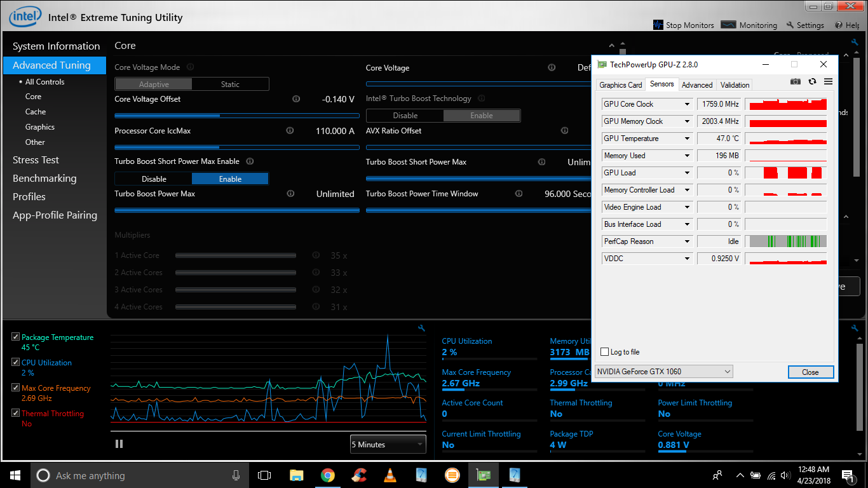Click info icon for AVX Ratio Offset
Screen dimensions: 868x488
tap(564, 130)
